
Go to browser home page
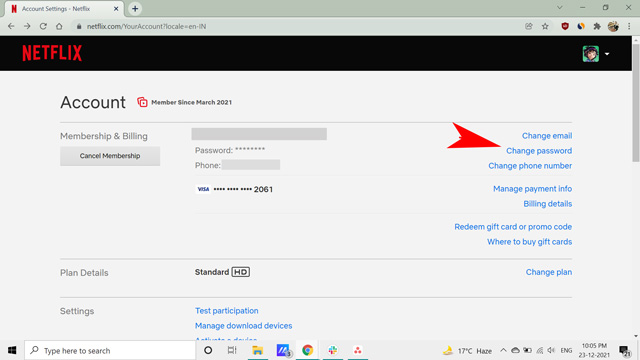pyautogui.click(x=59, y=26)
